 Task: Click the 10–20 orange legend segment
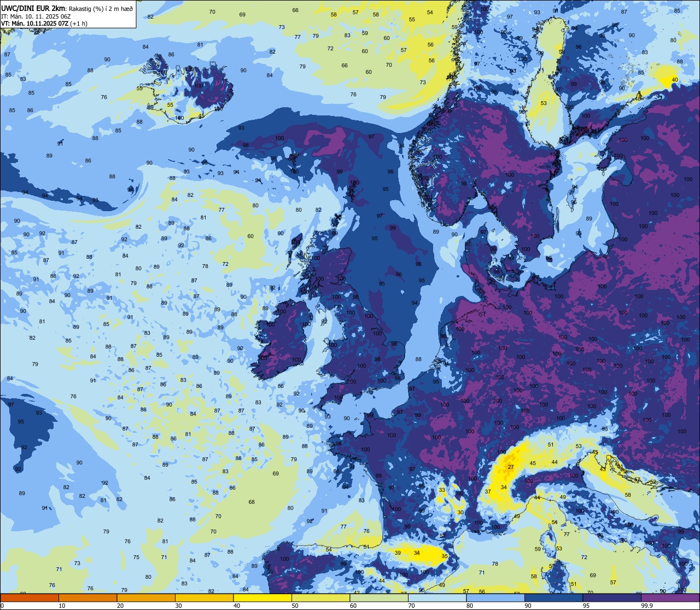tap(87, 597)
